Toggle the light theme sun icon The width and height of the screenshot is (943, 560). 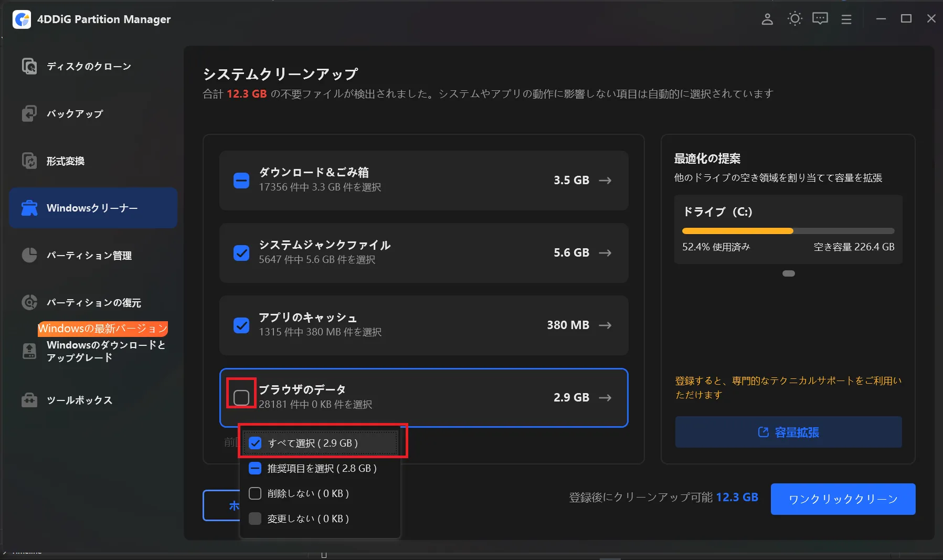point(794,19)
